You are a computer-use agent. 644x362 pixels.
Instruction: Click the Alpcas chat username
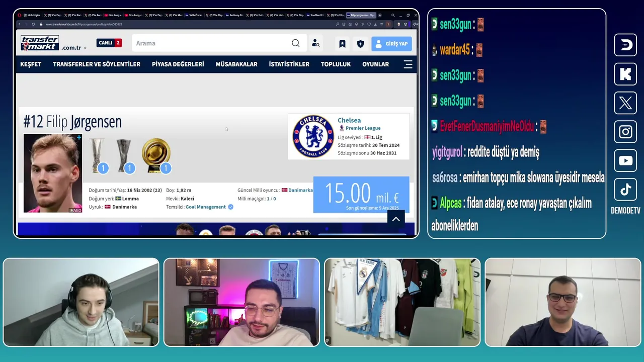tap(450, 203)
